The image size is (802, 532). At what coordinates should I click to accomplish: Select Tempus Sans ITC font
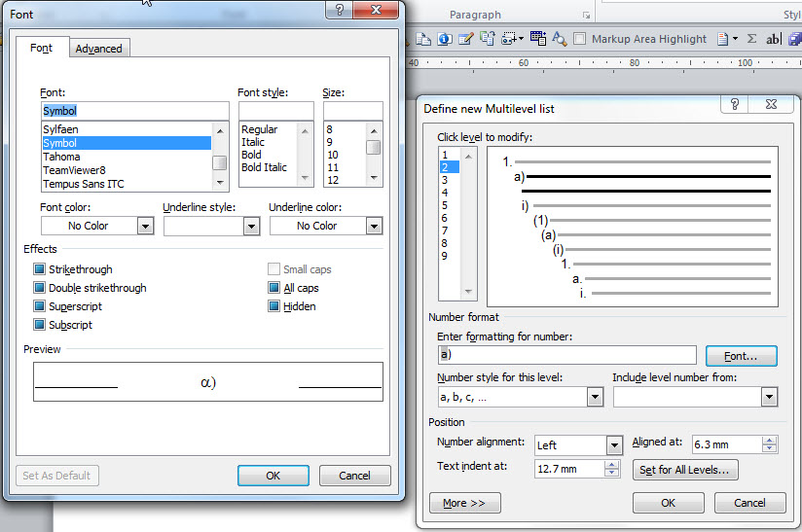127,184
